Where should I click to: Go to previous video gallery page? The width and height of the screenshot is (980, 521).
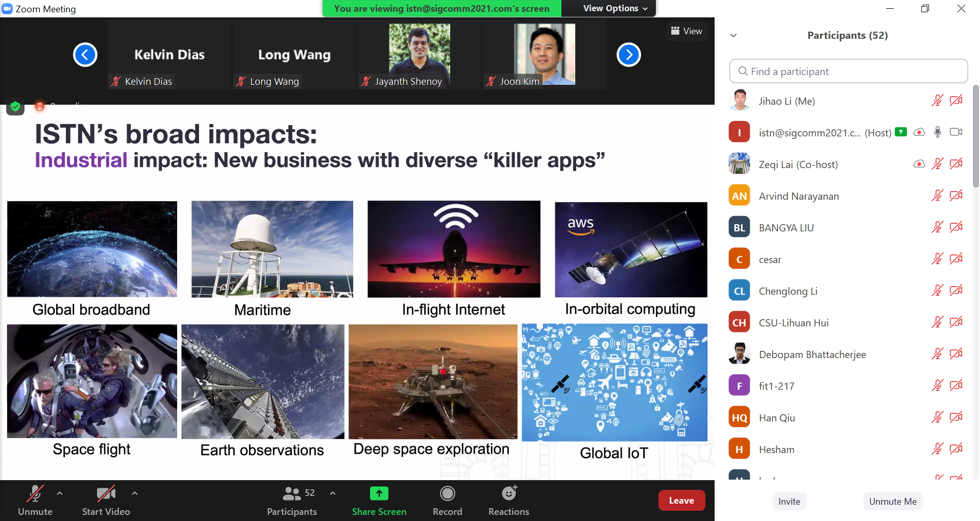85,55
